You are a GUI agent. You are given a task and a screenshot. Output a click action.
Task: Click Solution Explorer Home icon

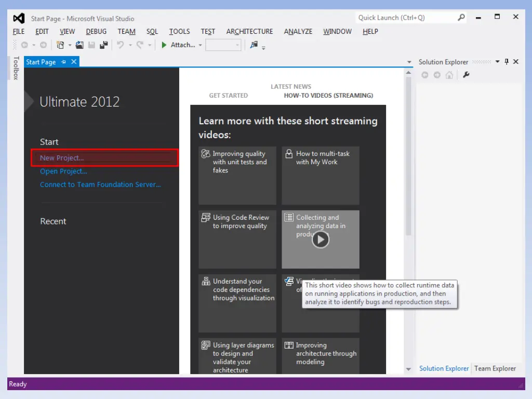[449, 75]
